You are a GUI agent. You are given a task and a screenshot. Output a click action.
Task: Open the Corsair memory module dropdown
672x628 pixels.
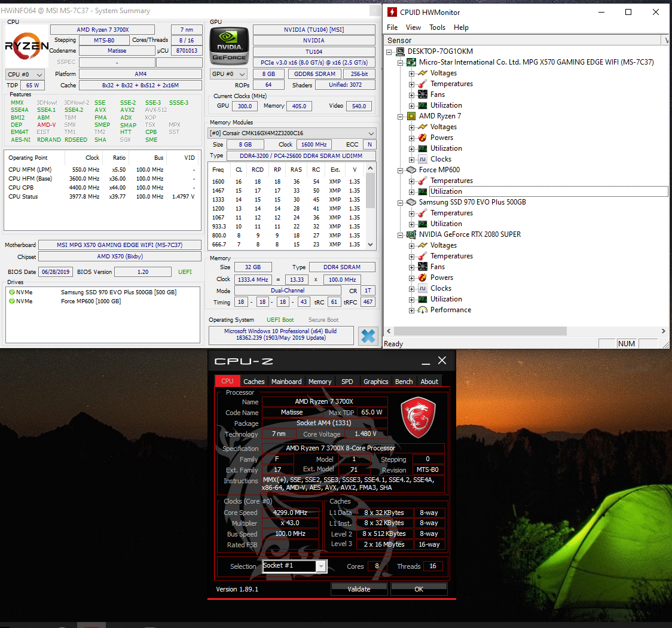[292, 133]
